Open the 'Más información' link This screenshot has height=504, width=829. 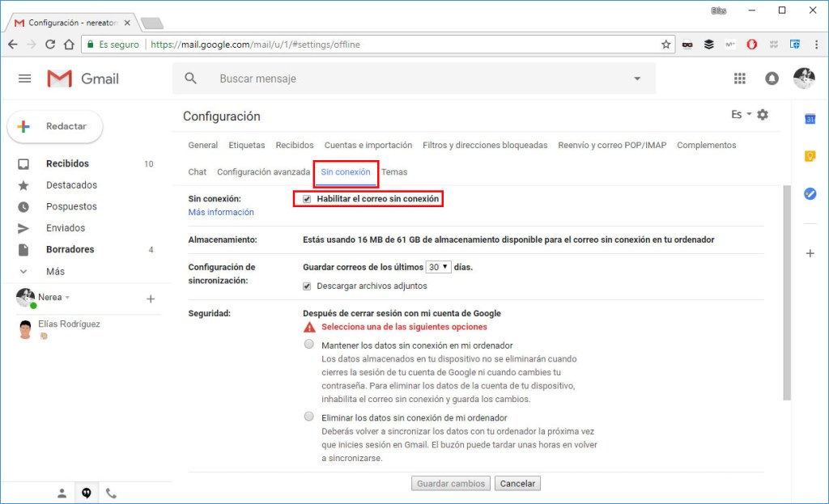coord(220,212)
